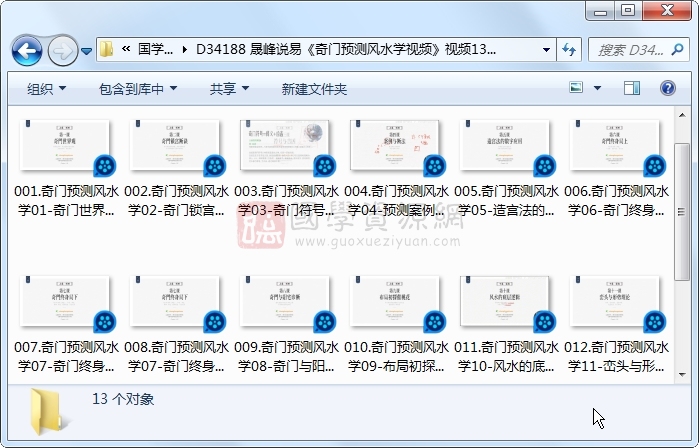
Task: Select video thumbnail 003 奇门符号
Action: pos(285,145)
